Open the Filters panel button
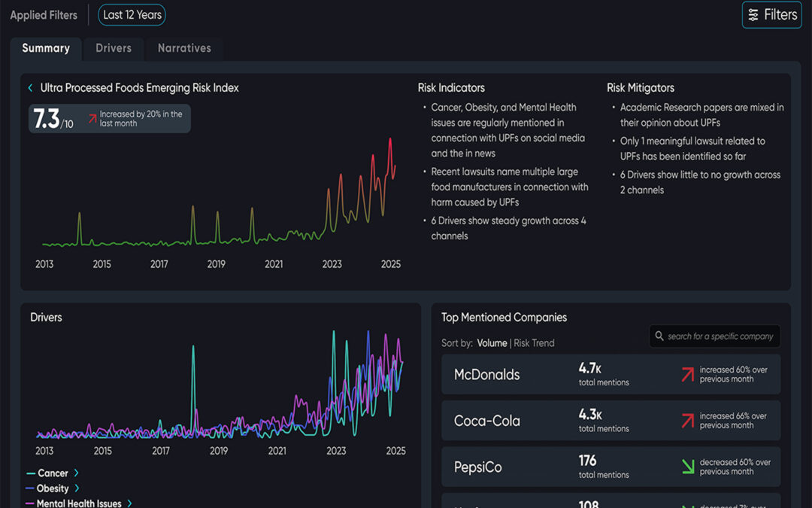This screenshot has width=812, height=508. (771, 15)
